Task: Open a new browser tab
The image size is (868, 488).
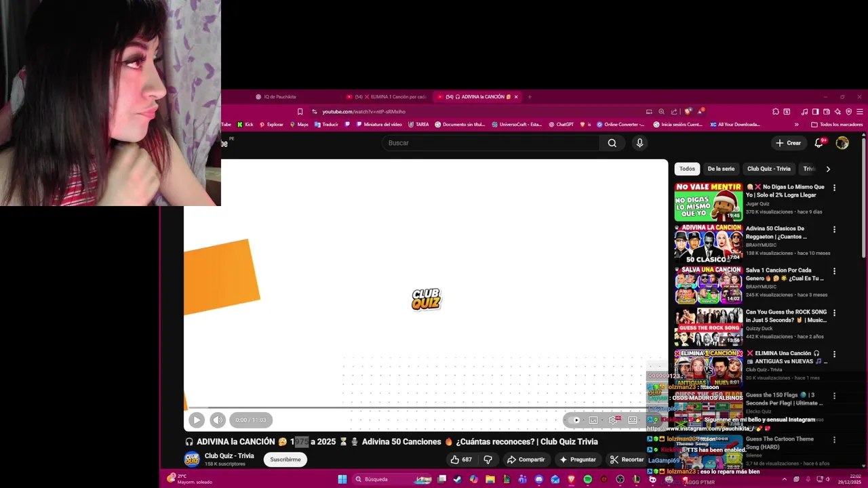Action: 530,97
